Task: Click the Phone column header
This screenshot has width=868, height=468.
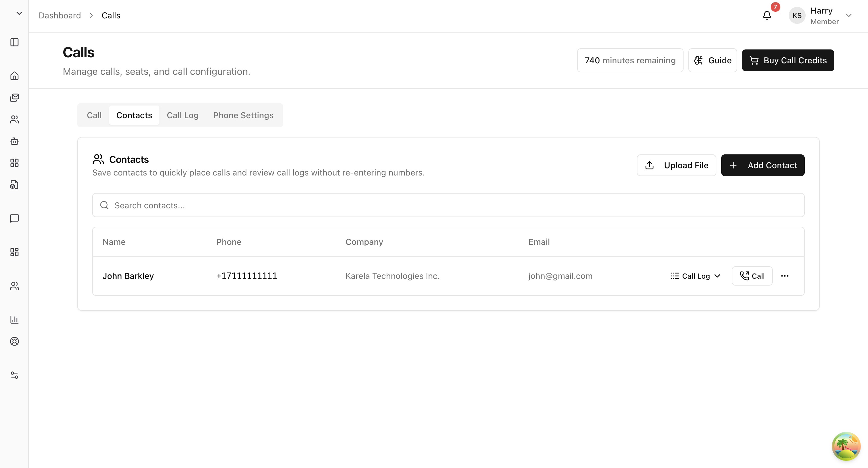Action: coord(229,242)
